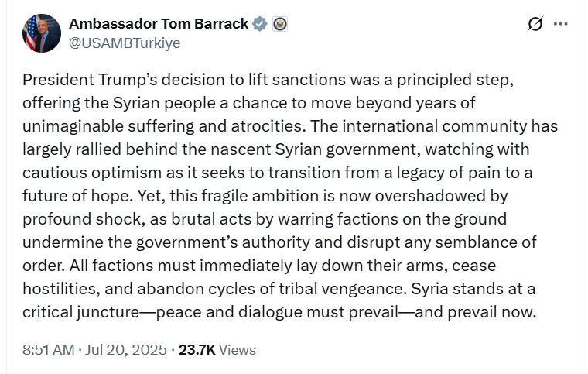Click the government affiliation seal badge
The height and width of the screenshot is (374, 588).
pyautogui.click(x=279, y=24)
